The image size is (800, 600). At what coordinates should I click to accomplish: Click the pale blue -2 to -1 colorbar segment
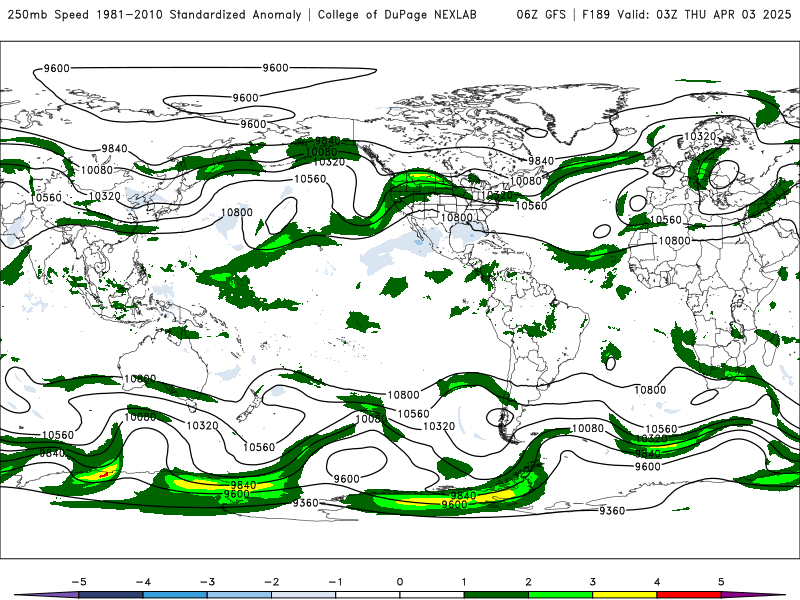(x=304, y=595)
